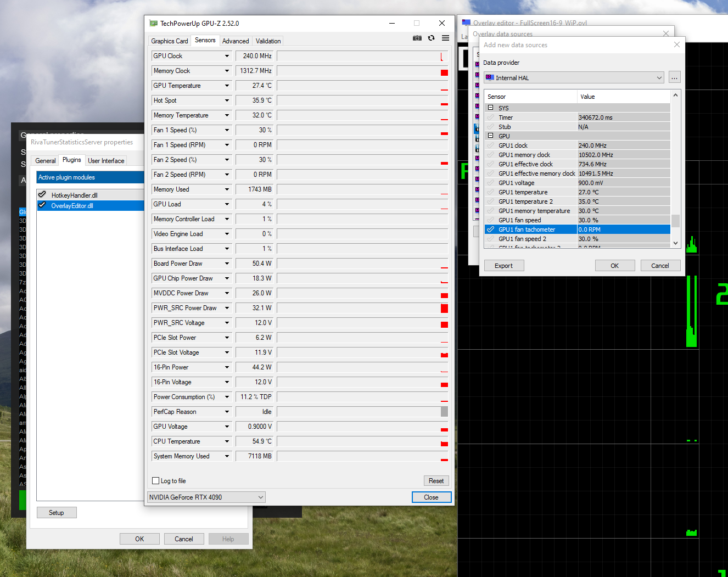Viewport: 728px width, 577px height.
Task: Switch to the Graphics Card tab
Action: point(170,41)
